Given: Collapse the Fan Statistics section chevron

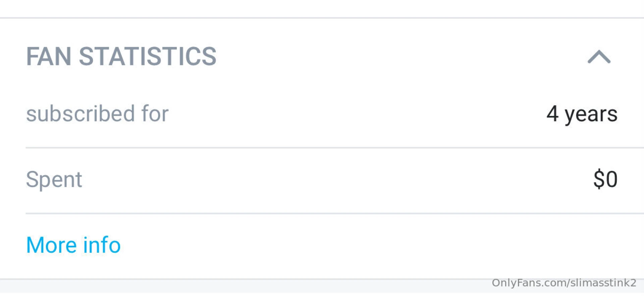Looking at the screenshot, I should [599, 57].
